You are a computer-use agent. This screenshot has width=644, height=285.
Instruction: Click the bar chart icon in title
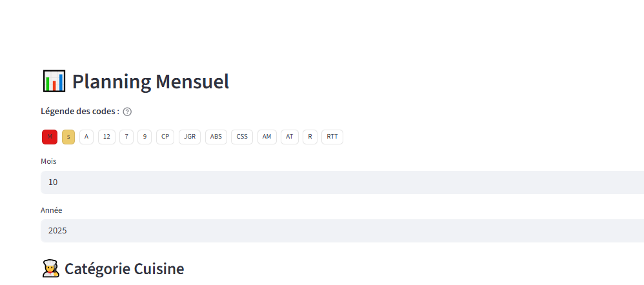(54, 82)
